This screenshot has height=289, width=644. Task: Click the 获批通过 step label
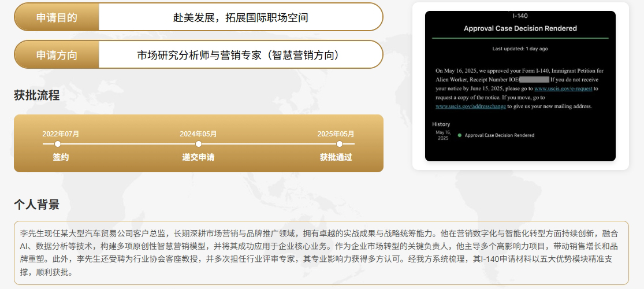point(336,157)
